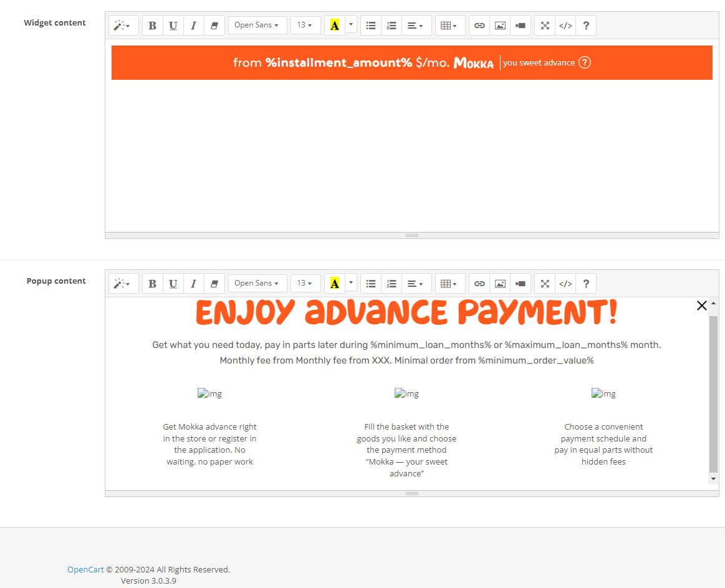Insert unordered list in Widget content editor
The width and height of the screenshot is (725, 588).
click(371, 26)
